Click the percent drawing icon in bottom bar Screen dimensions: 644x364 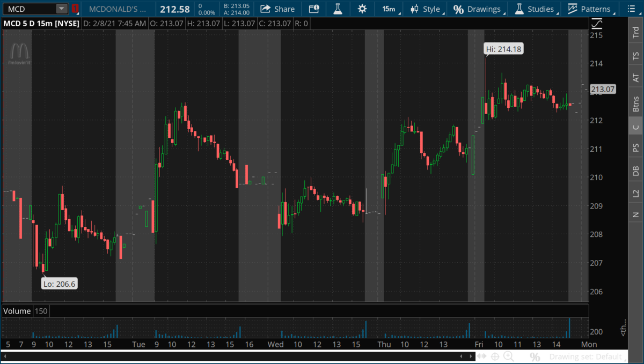[535, 356]
